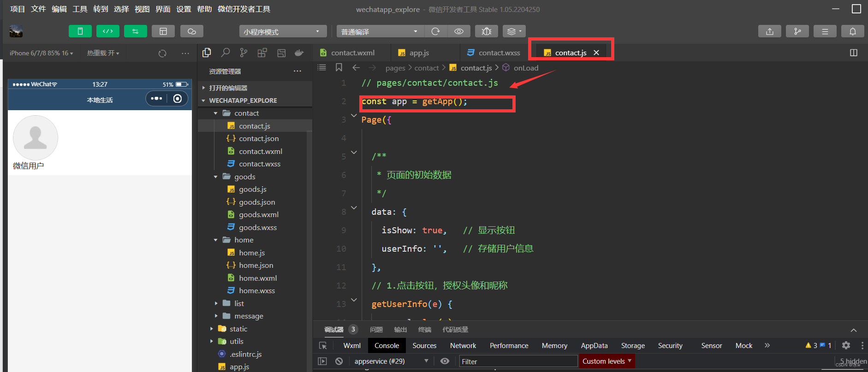Click the console Filter input field
Viewport: 868px width, 372px height.
tap(518, 361)
